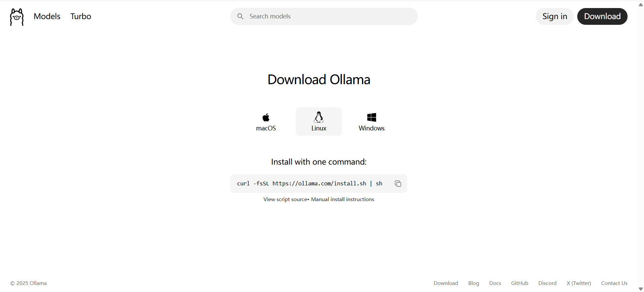This screenshot has height=292, width=644.
Task: Open the Turbo page in navigation
Action: (81, 16)
